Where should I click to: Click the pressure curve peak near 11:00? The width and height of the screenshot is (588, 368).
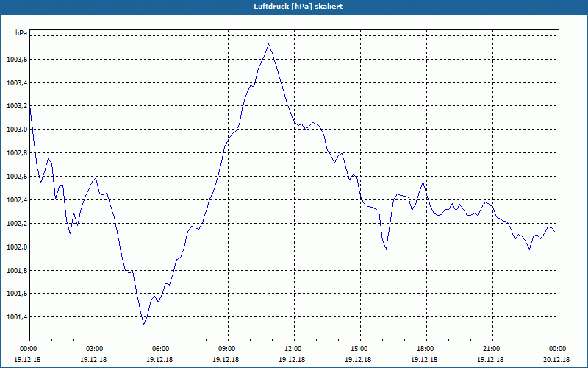268,44
